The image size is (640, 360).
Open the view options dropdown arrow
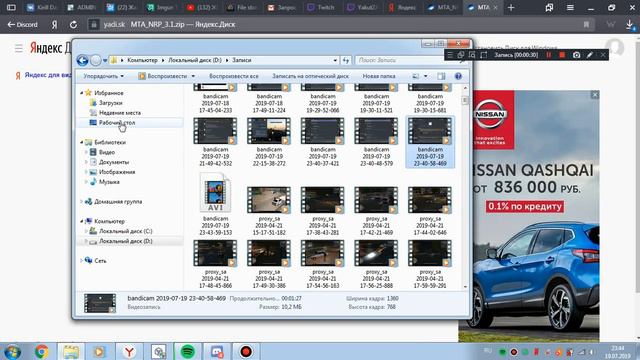point(425,76)
